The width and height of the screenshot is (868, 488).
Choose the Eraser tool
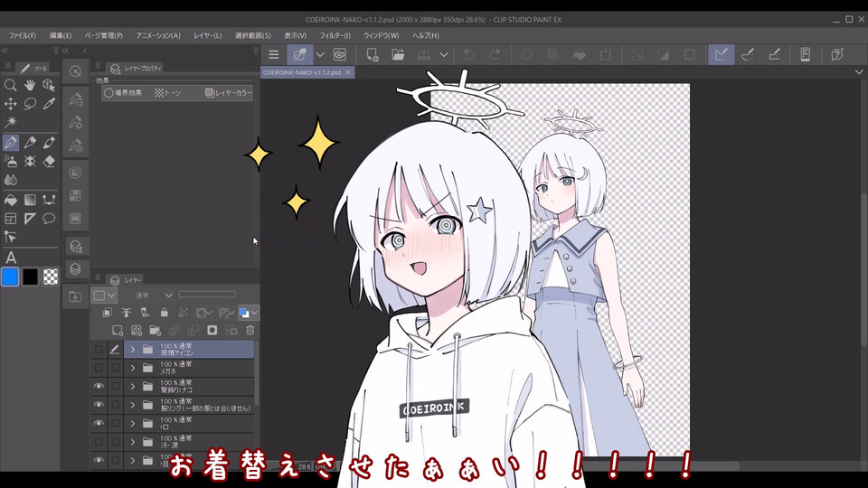coord(50,161)
